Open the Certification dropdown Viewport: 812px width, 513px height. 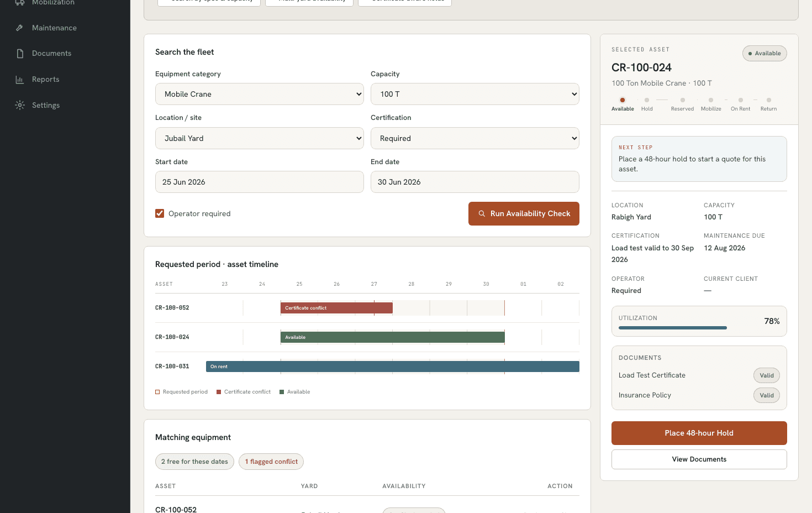[x=475, y=138]
